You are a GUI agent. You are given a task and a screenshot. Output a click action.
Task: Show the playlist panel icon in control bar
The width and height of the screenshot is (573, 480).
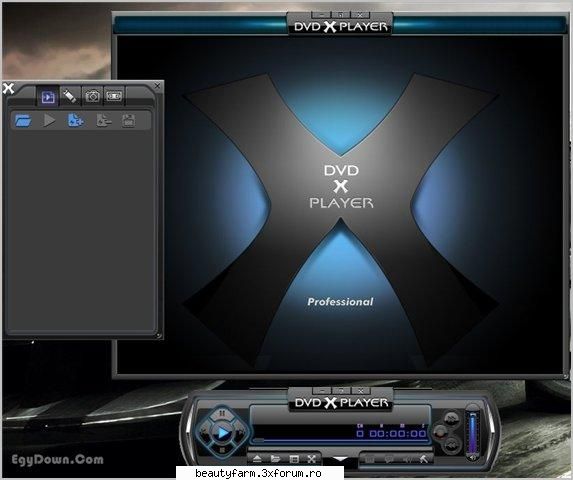click(x=294, y=459)
